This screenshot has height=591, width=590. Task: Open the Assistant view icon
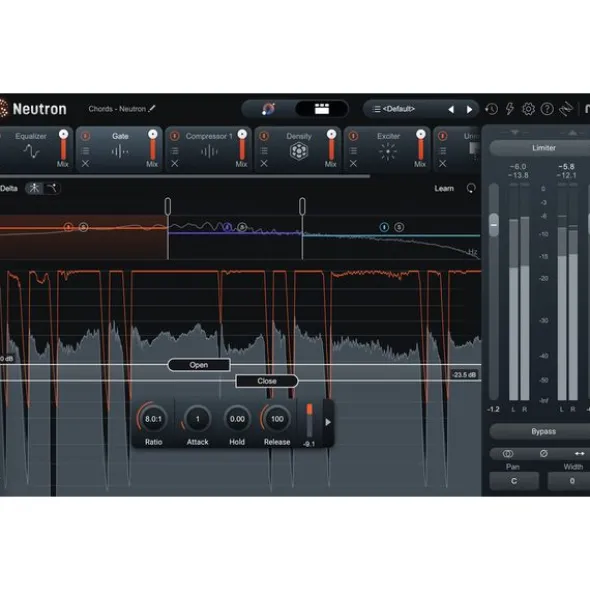click(x=268, y=109)
